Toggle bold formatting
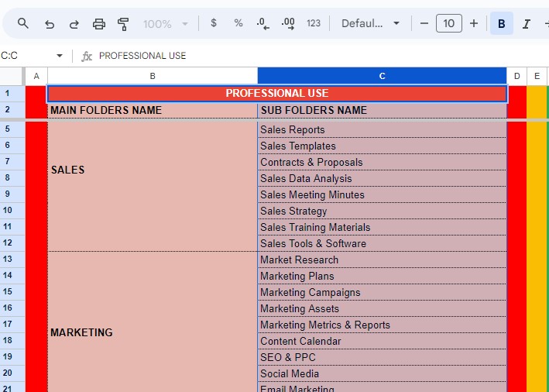This screenshot has height=392, width=549. (x=502, y=23)
